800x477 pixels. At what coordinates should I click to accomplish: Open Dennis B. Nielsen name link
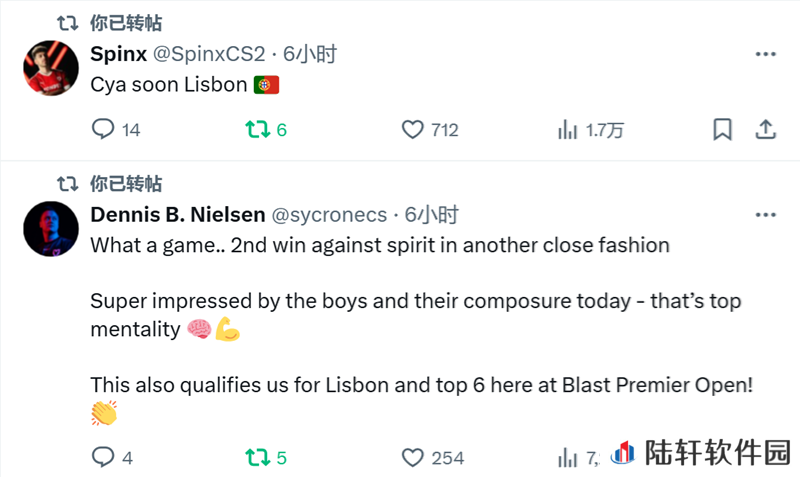click(x=178, y=215)
